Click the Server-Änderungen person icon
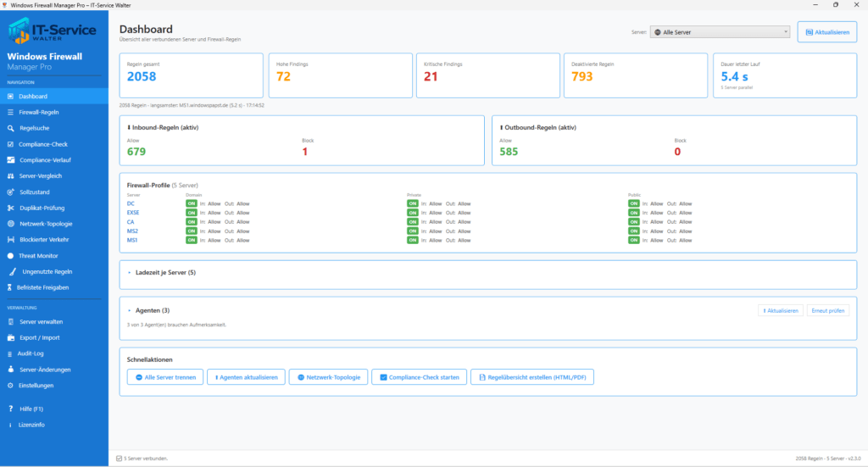Viewport: 868px width, 467px height. tap(10, 369)
